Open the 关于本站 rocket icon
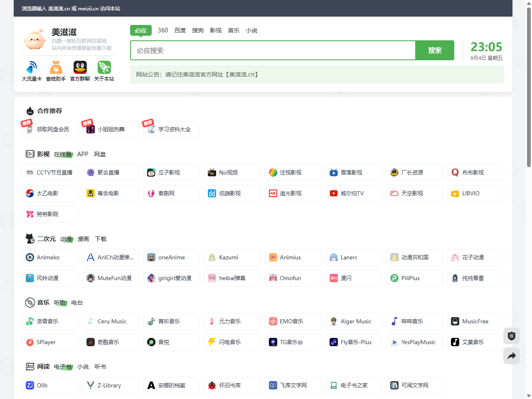532x399 pixels. coord(104,67)
